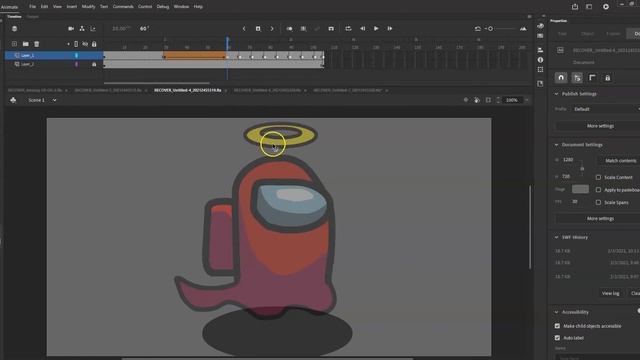Open the Color panel icon in dock
Screen dimensions: 640x360
(x=540, y=26)
